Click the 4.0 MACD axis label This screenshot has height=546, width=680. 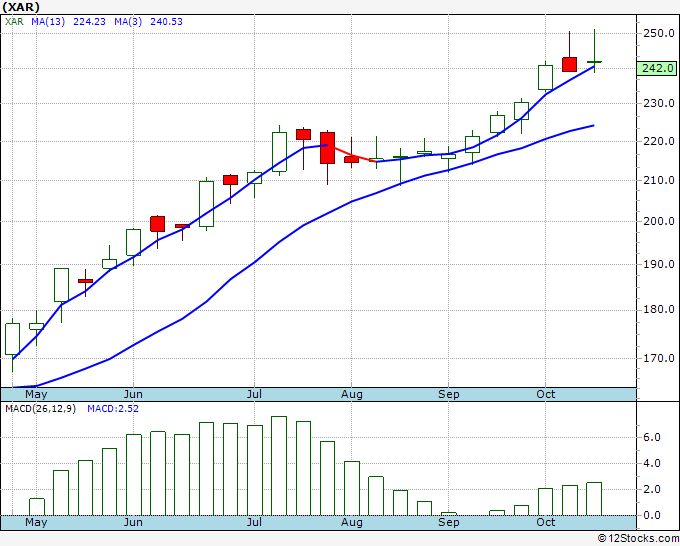(651, 464)
